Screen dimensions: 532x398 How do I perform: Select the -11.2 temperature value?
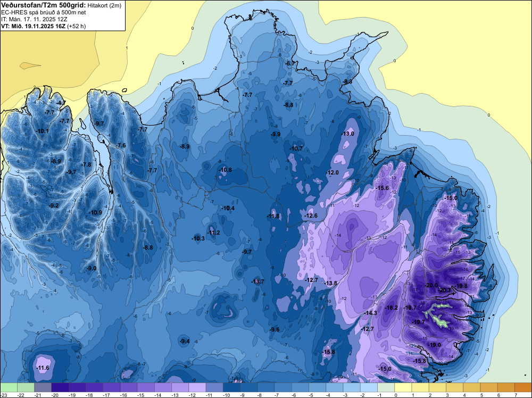pos(213,233)
